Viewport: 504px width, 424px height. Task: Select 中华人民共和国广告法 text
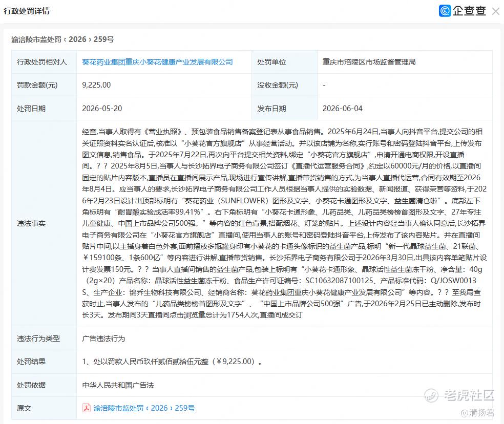click(x=118, y=385)
